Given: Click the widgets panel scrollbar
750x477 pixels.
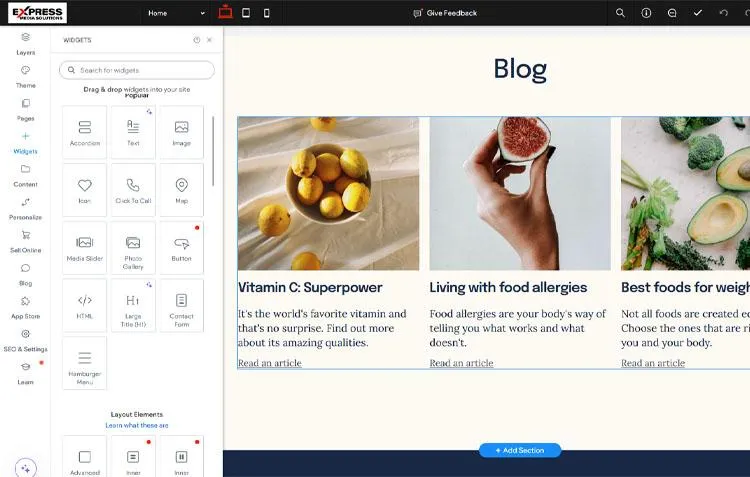Looking at the screenshot, I should [x=213, y=151].
